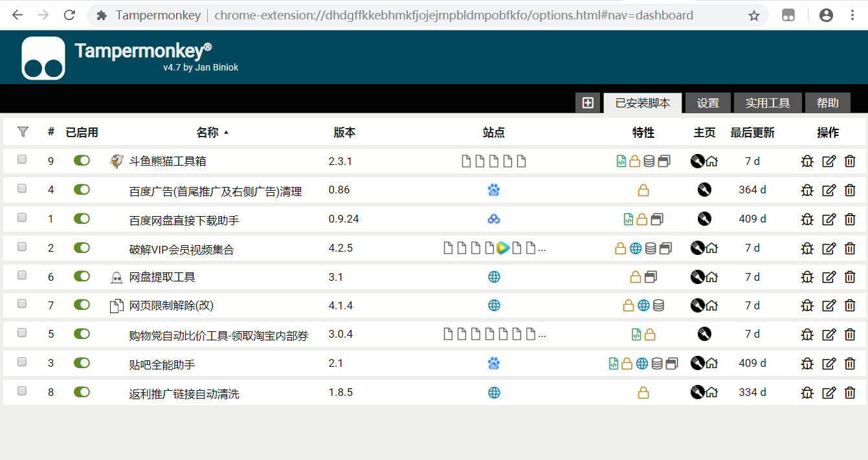The width and height of the screenshot is (868, 460).
Task: Click lock feature icon for 返利推广链接自动清洗
Action: pyautogui.click(x=643, y=392)
